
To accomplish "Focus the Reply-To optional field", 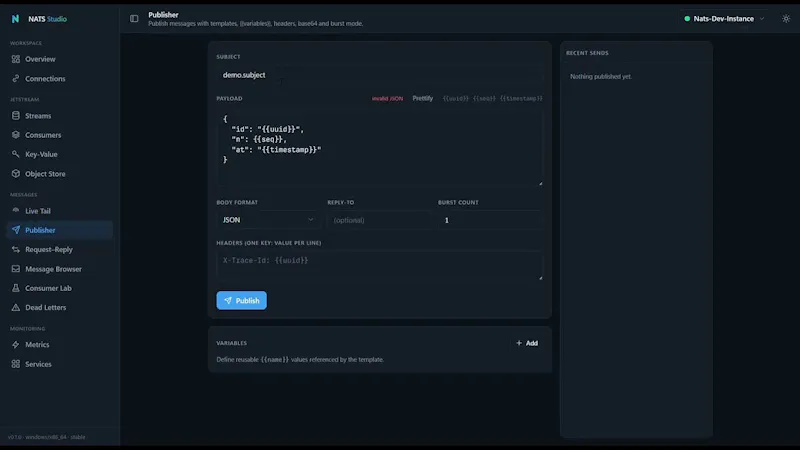I will [380, 220].
